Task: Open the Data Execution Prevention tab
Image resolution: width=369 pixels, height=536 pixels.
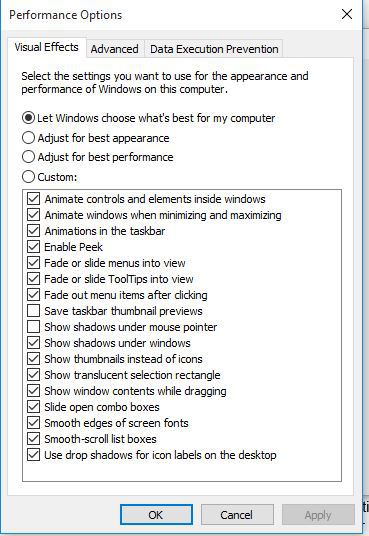Action: (x=214, y=49)
